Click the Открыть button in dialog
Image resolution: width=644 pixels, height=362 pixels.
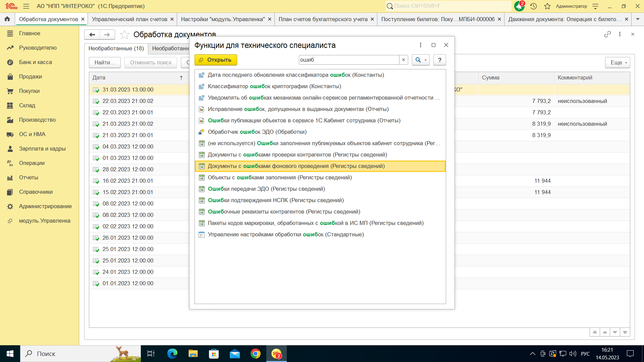pos(216,60)
